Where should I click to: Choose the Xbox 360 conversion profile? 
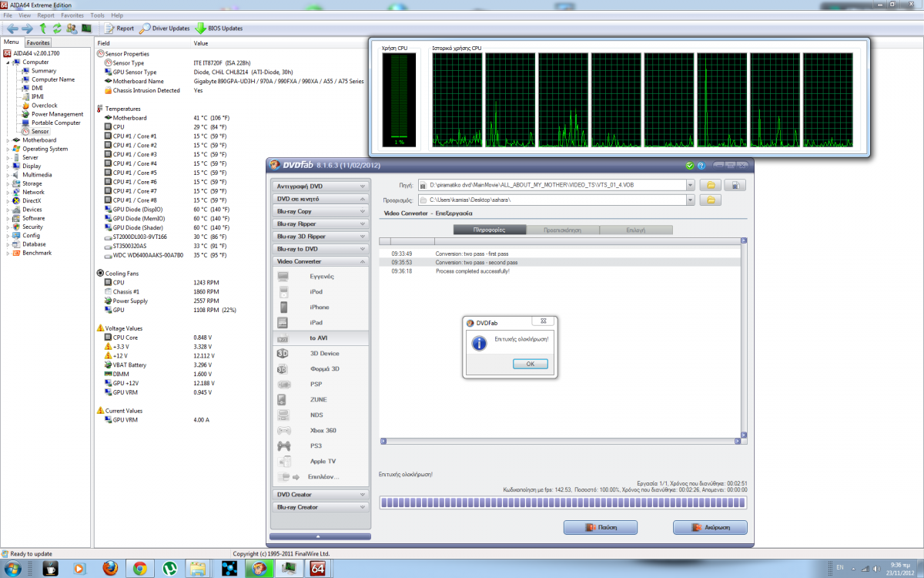tap(321, 430)
